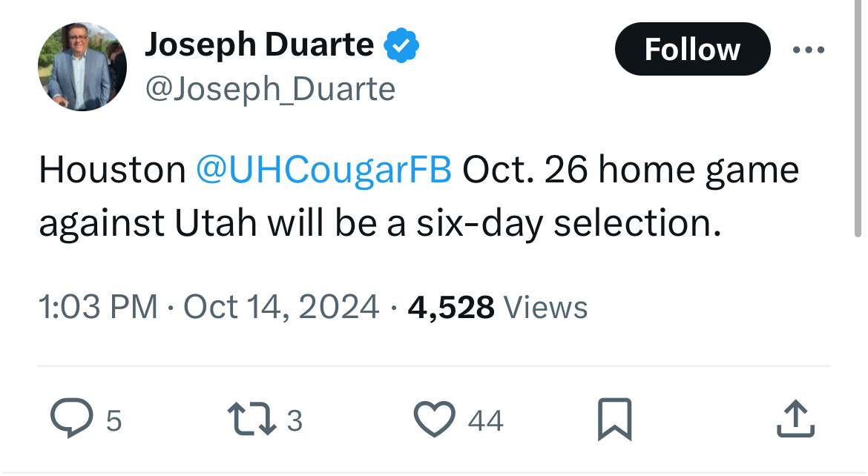Click the like count number 44
Image resolution: width=868 pixels, height=476 pixels.
point(486,421)
